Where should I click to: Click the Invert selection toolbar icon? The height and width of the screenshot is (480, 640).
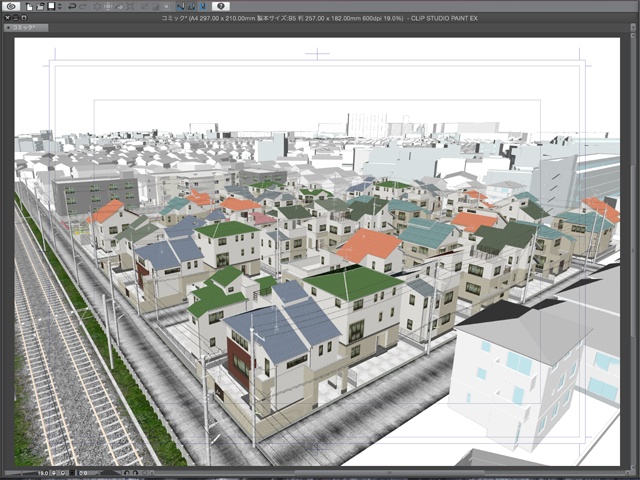(x=156, y=7)
